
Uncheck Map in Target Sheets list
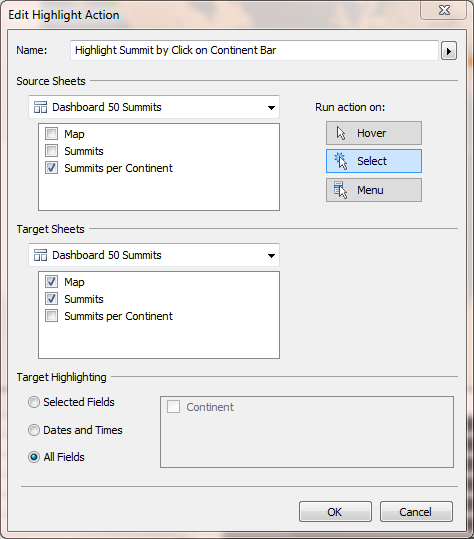52,282
